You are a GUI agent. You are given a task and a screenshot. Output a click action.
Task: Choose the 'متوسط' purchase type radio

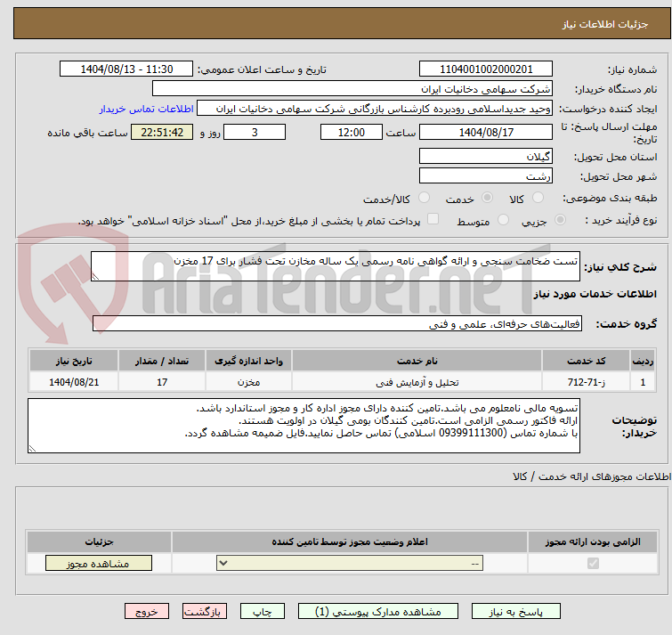pos(504,220)
